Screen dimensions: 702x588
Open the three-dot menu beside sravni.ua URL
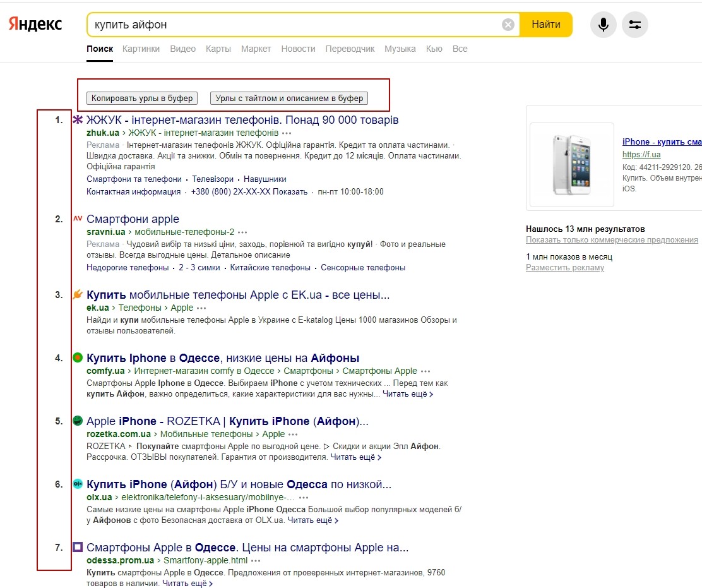click(242, 232)
